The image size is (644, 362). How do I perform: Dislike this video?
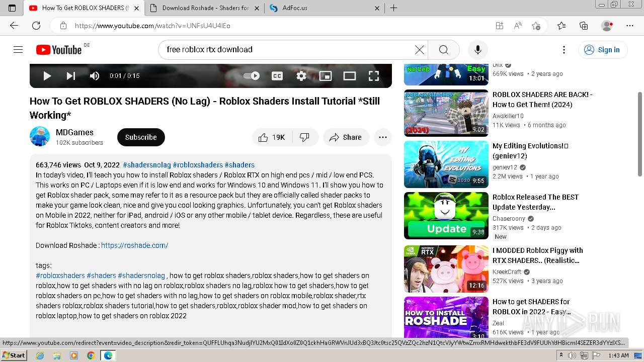[x=305, y=137]
